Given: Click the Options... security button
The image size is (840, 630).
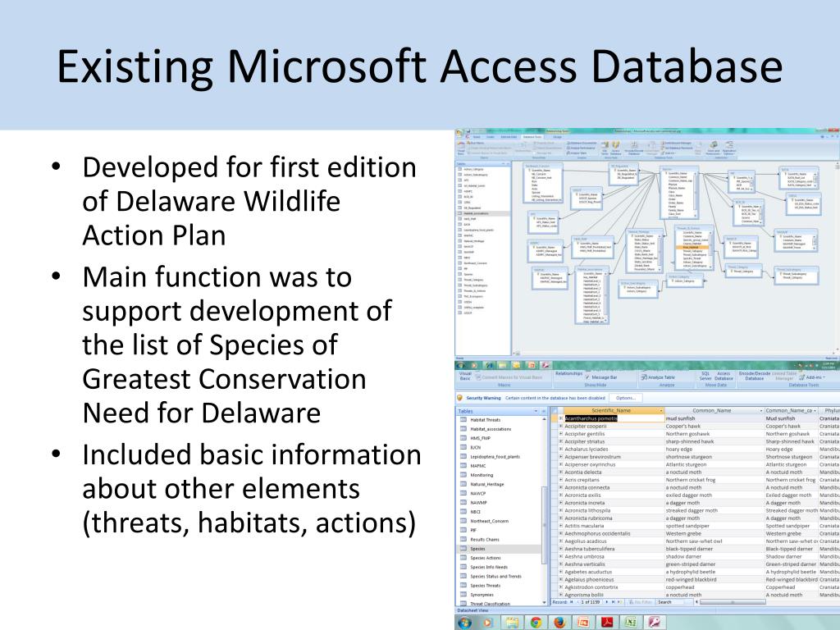Looking at the screenshot, I should (625, 398).
